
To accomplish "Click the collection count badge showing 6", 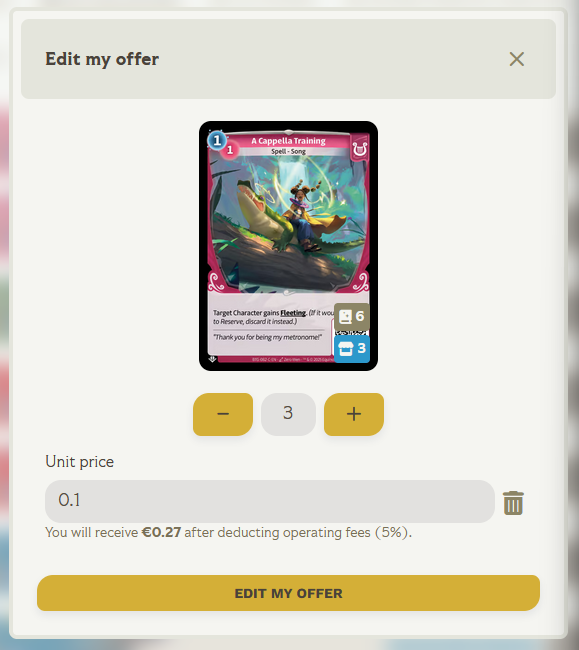I will (352, 316).
